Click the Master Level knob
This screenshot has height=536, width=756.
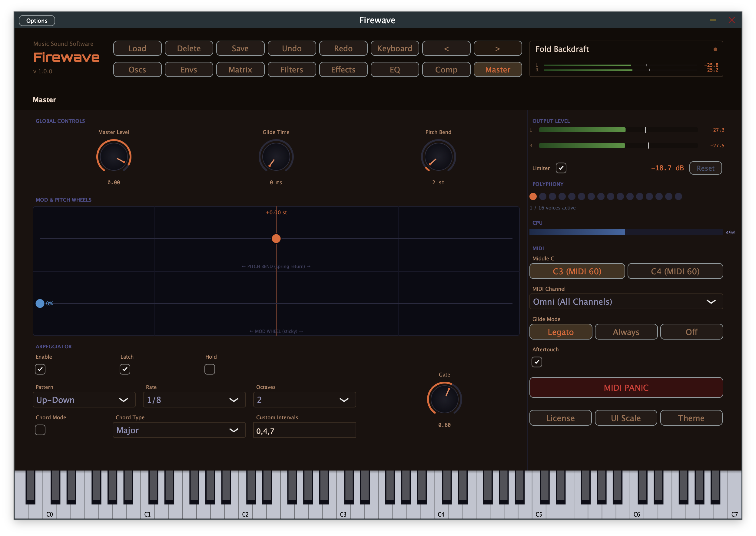click(114, 156)
